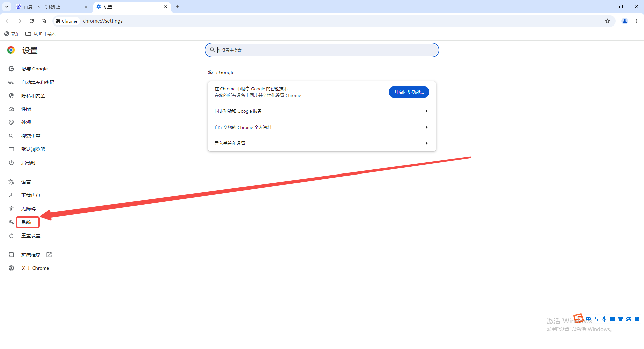Open 默认浏览器 settings
Image resolution: width=644 pixels, height=349 pixels.
pos(33,149)
